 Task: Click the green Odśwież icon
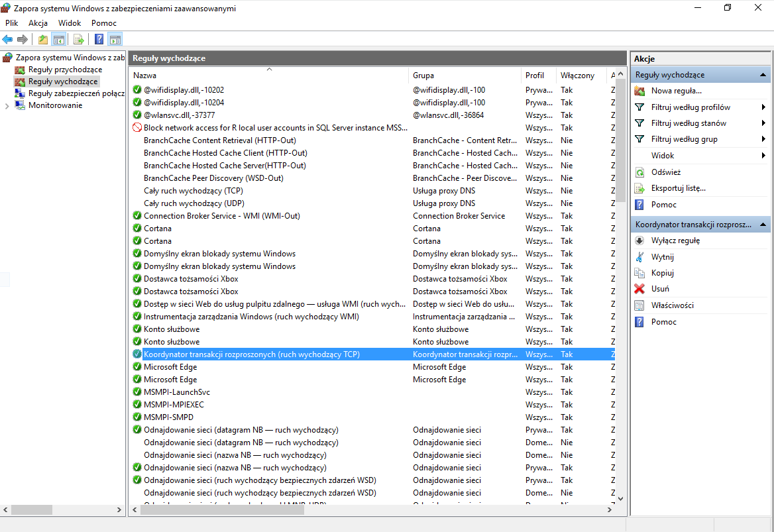click(639, 172)
